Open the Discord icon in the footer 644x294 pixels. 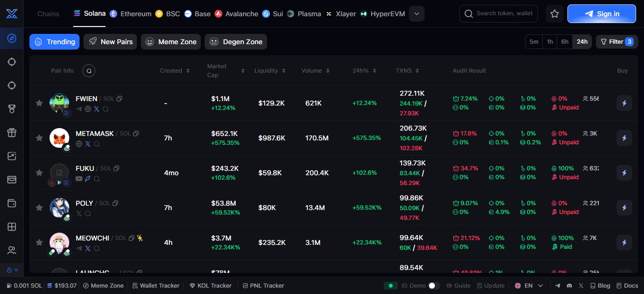(x=569, y=286)
